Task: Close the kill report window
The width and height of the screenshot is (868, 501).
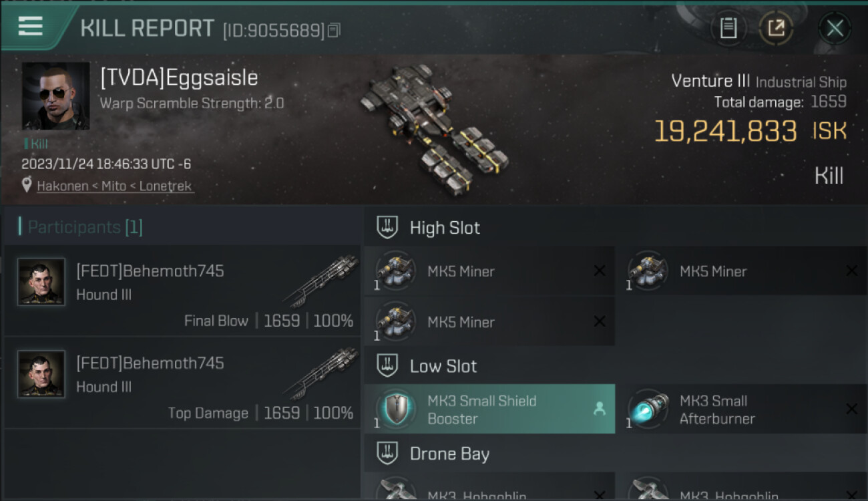Action: tap(835, 28)
